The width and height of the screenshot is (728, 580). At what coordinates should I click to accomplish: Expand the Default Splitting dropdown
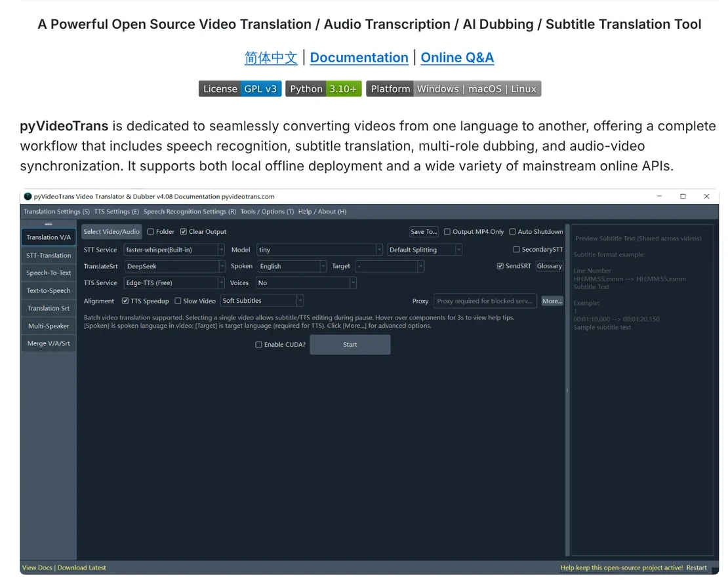[x=425, y=250]
